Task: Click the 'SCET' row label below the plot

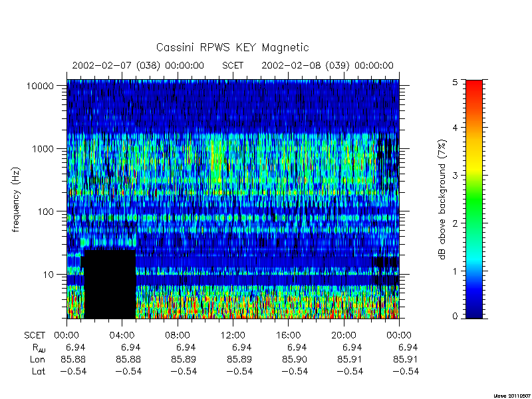Action: click(x=35, y=336)
